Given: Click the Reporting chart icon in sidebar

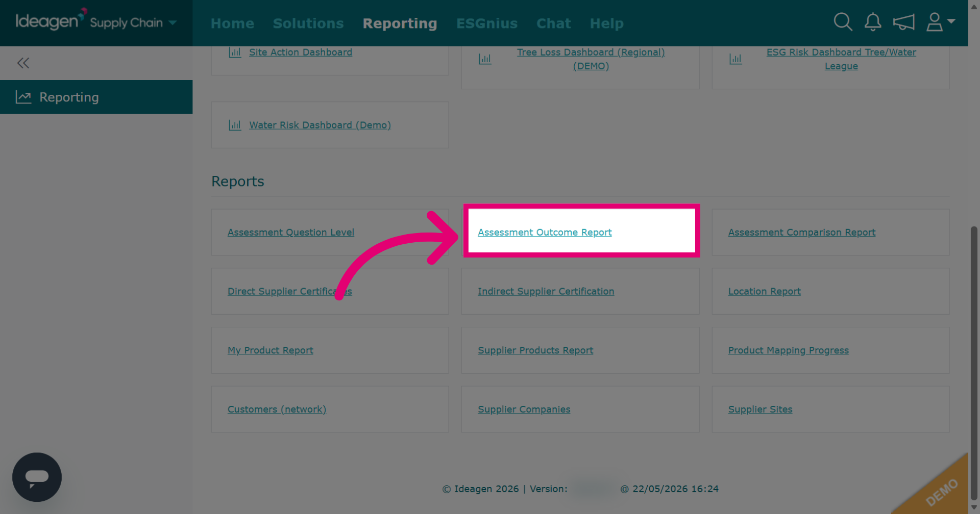Looking at the screenshot, I should (x=23, y=97).
